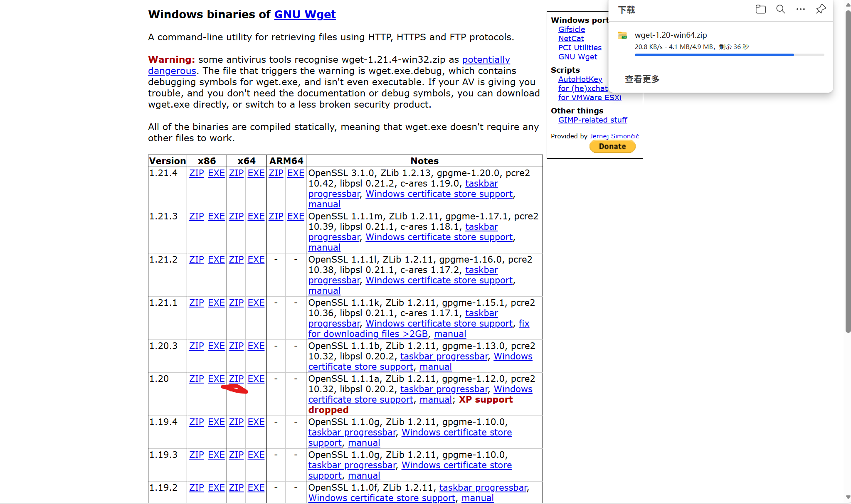
Task: Click the scroll down arrow at bottom
Action: 848,497
